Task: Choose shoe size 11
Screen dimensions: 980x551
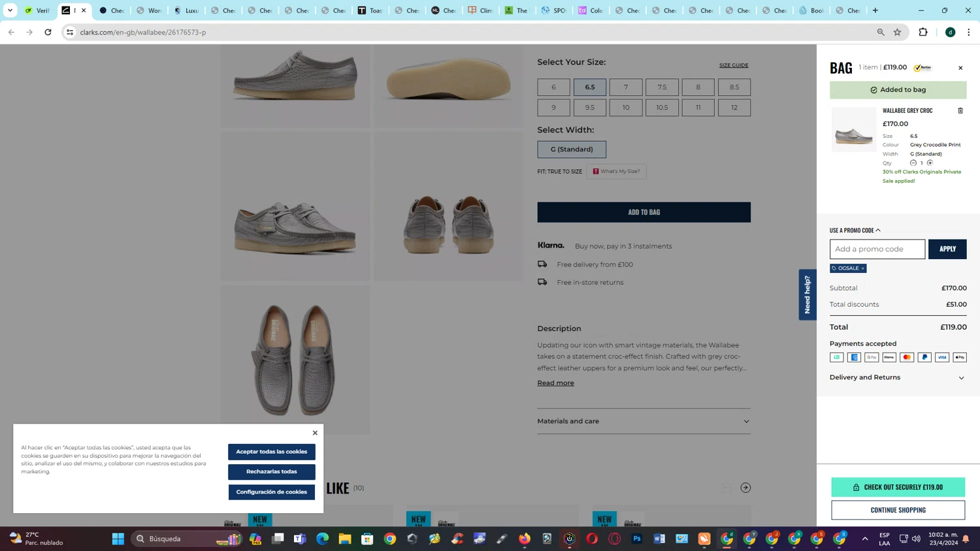Action: (698, 108)
